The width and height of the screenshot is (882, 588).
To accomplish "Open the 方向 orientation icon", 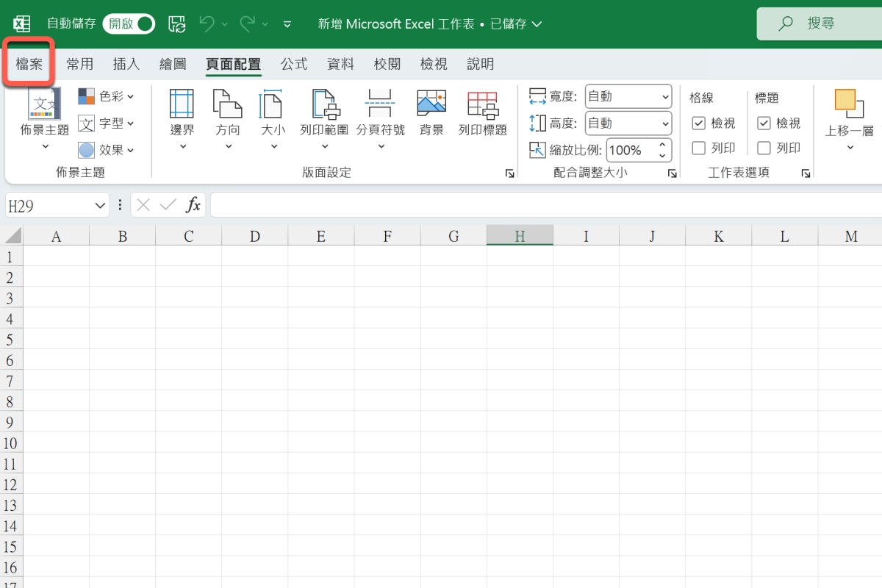I will 227,105.
